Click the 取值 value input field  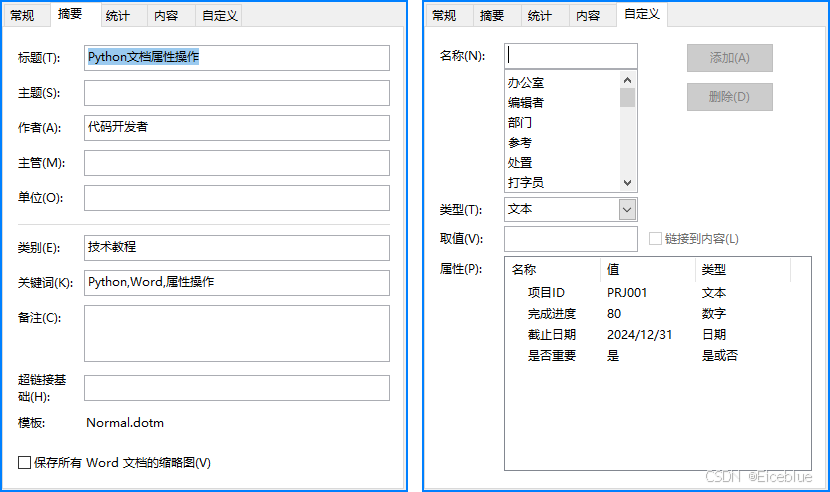click(571, 239)
